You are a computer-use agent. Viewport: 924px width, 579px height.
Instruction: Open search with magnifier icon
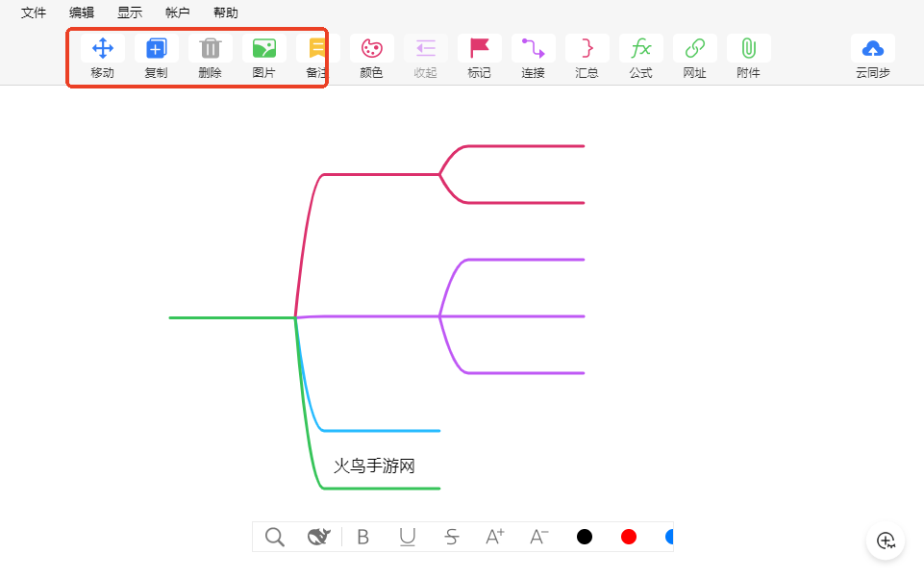point(275,537)
